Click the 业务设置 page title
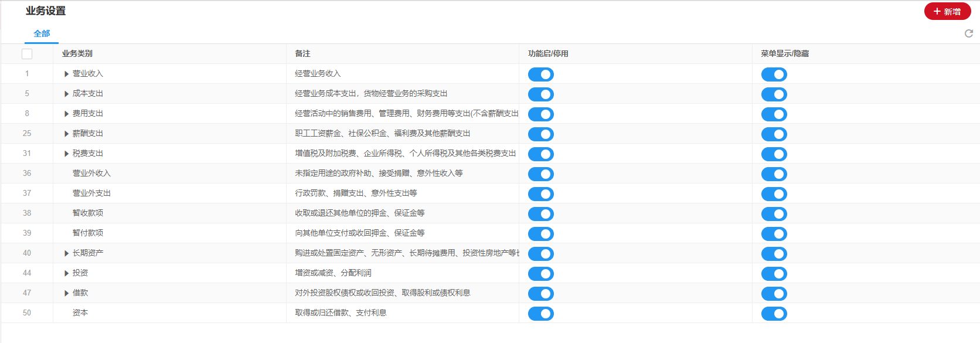This screenshot has height=343, width=980. [x=46, y=11]
